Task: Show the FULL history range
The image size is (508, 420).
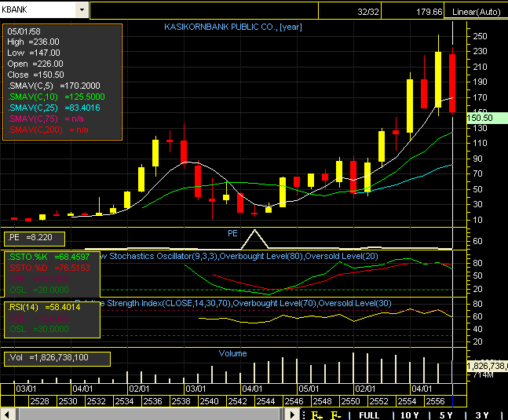Action: 369,415
